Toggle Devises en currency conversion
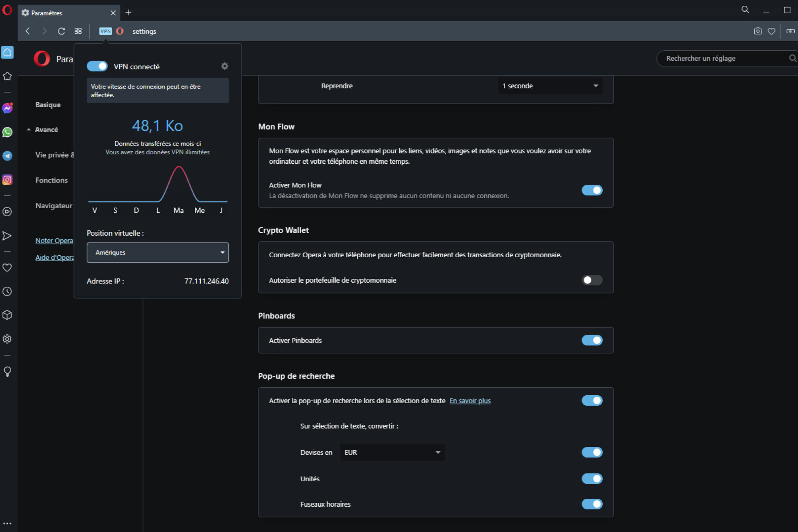Image resolution: width=798 pixels, height=532 pixels. point(592,452)
